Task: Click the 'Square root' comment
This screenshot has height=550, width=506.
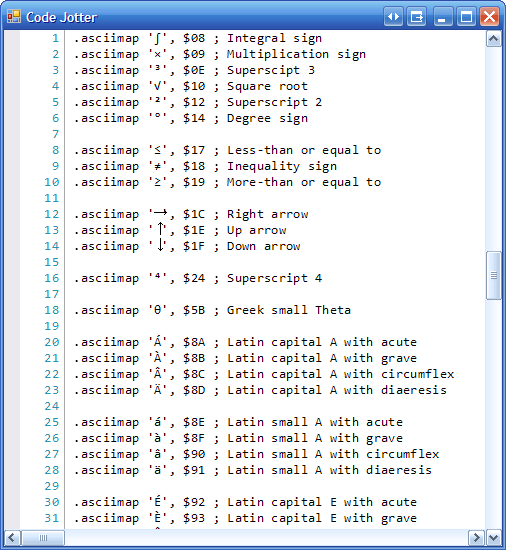Action: coord(267,86)
